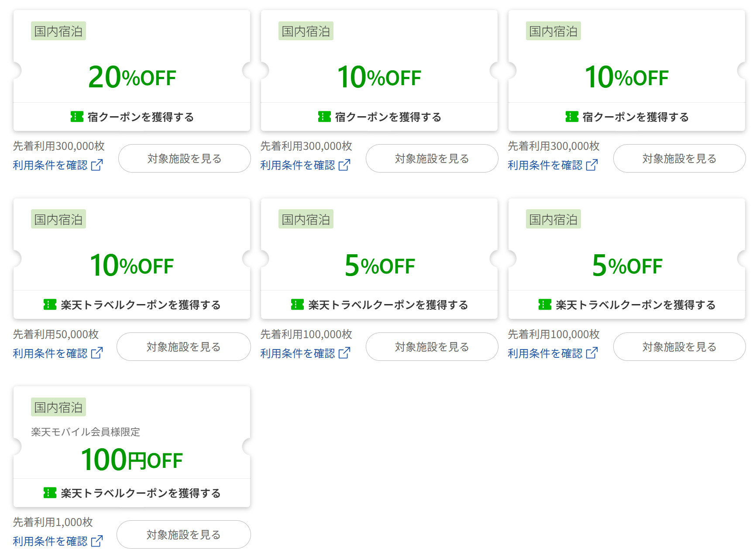
Task: Click the ticket icon on the 50,000枚 10%OFF coupon
Action: [x=51, y=305]
